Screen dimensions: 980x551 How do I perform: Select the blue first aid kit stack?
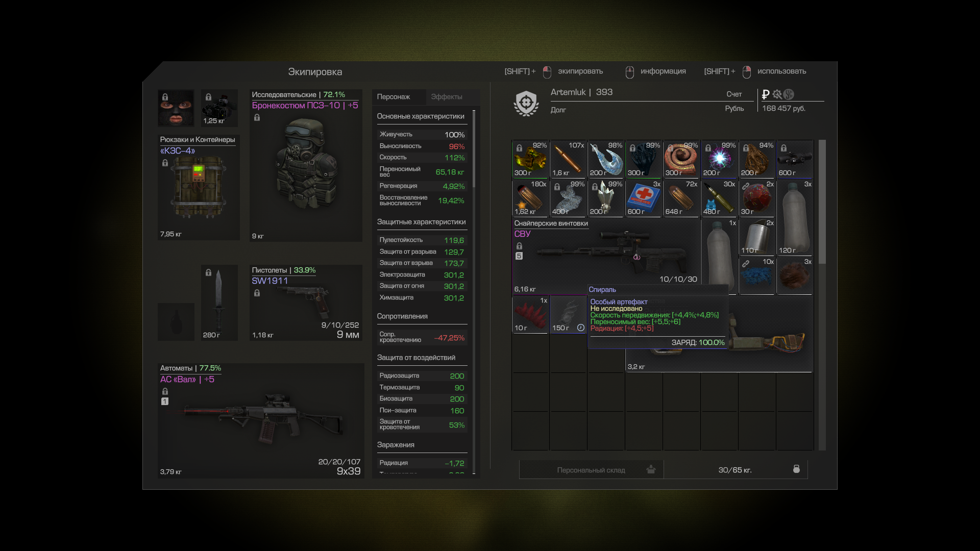pos(644,198)
